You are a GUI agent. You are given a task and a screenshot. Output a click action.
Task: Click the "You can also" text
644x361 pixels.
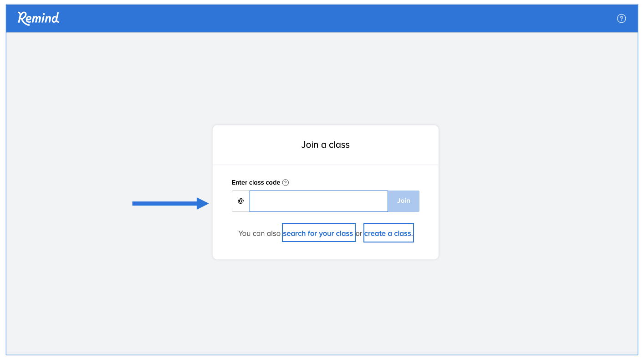coord(259,233)
